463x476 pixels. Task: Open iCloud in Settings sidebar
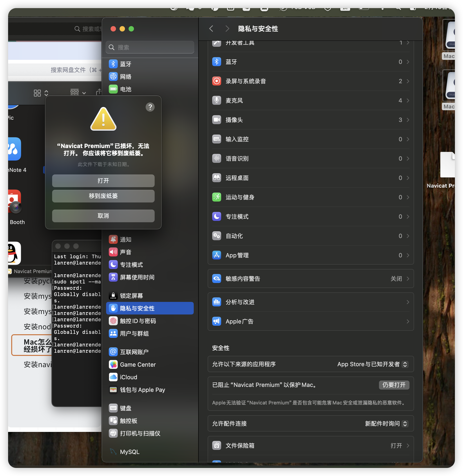point(149,377)
